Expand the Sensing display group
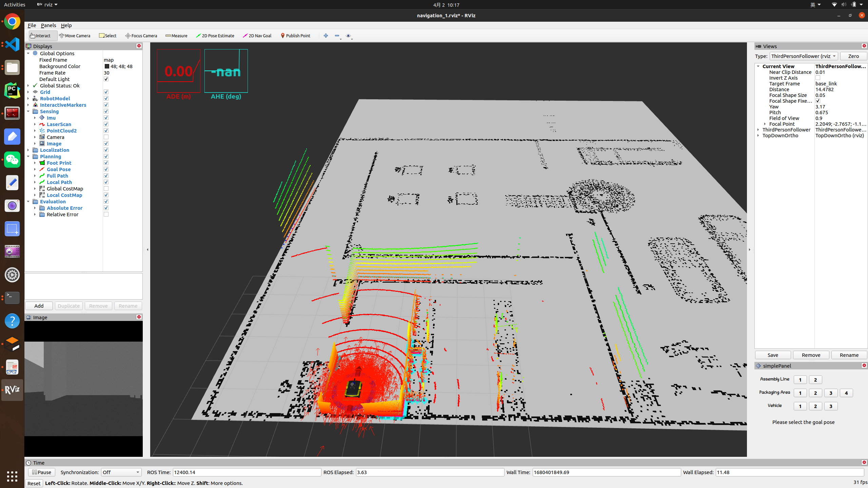 click(x=28, y=111)
